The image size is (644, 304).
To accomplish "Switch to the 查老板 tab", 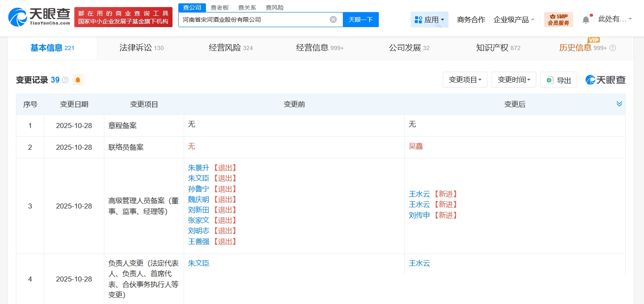I will coord(220,7).
